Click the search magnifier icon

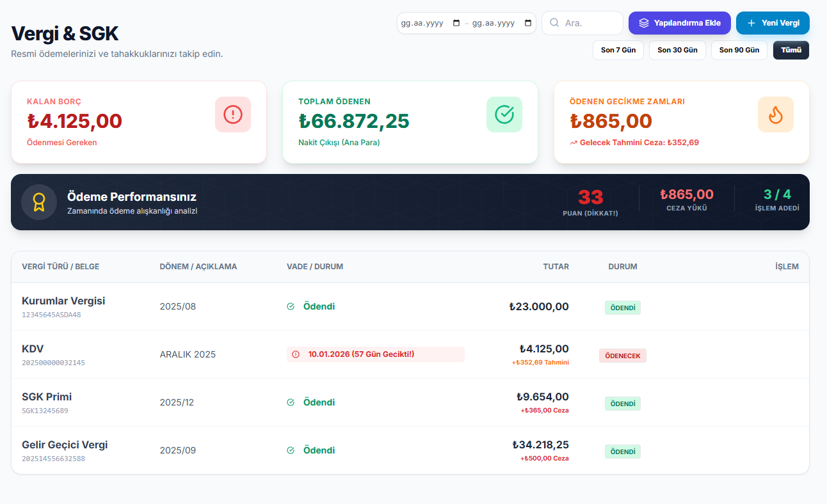pos(554,23)
